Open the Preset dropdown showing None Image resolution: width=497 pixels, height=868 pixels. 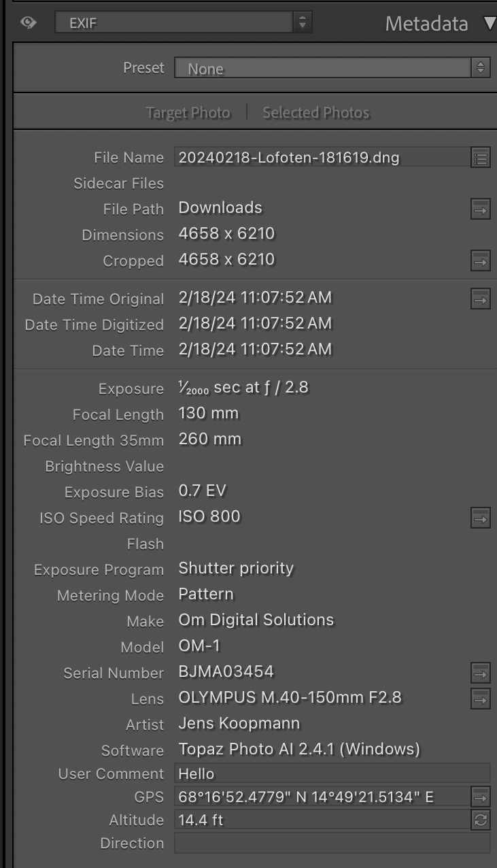click(331, 68)
